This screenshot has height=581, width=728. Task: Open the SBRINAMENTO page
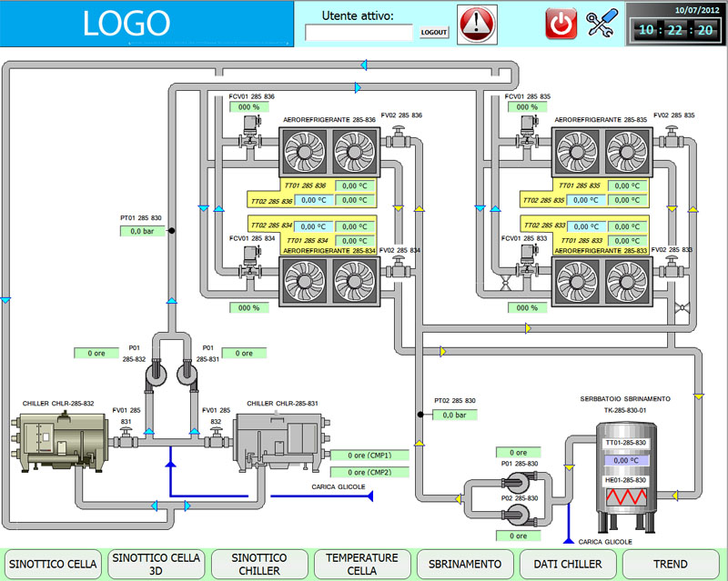(x=465, y=564)
